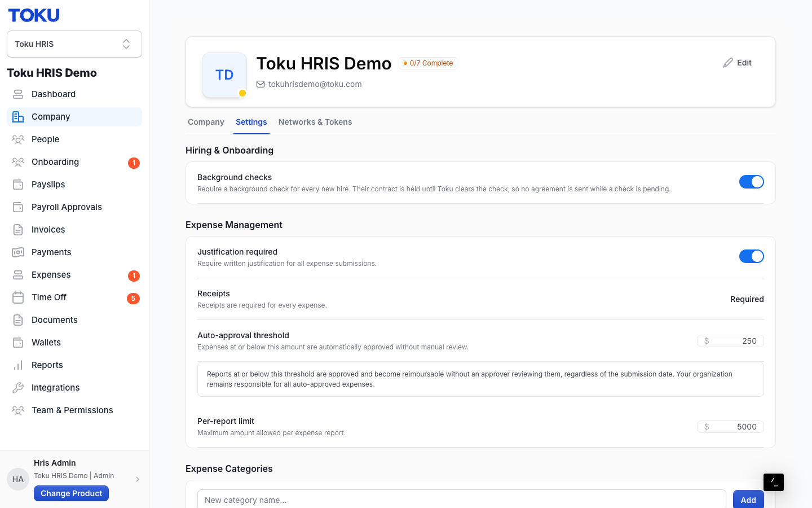Disable the Background checks toggle
The height and width of the screenshot is (508, 812).
752,182
